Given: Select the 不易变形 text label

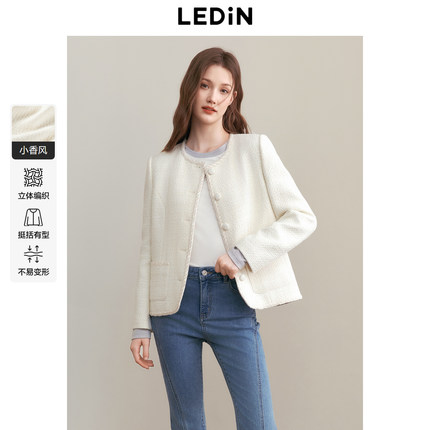Looking at the screenshot, I should click(x=33, y=272).
